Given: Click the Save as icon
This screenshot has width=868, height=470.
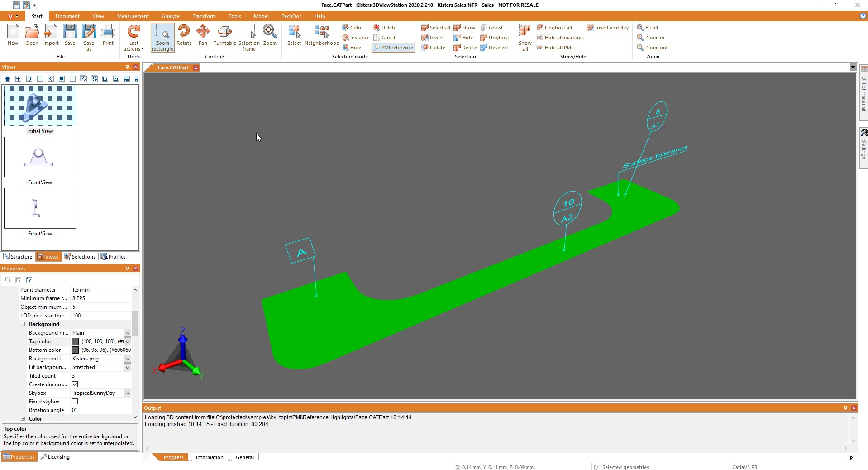Looking at the screenshot, I should click(89, 38).
